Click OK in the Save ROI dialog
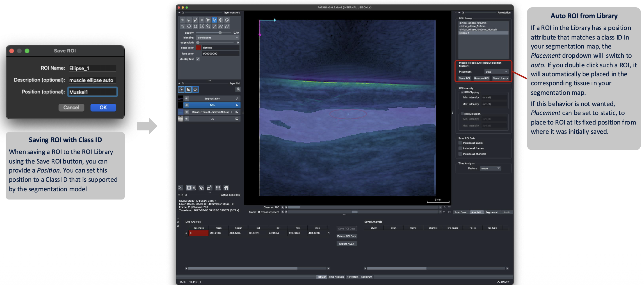This screenshot has height=285, width=644. pos(103,107)
